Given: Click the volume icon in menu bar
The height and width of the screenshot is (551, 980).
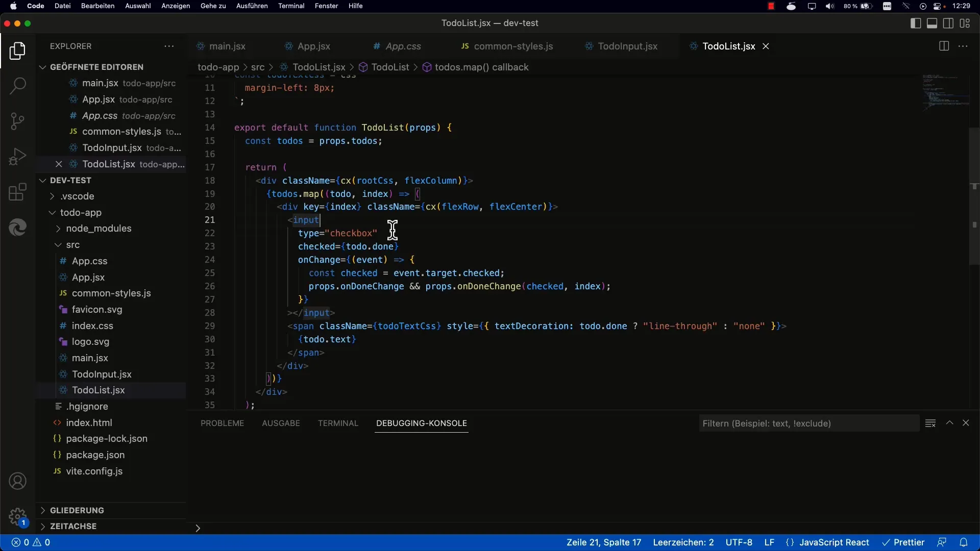Looking at the screenshot, I should pyautogui.click(x=830, y=6).
